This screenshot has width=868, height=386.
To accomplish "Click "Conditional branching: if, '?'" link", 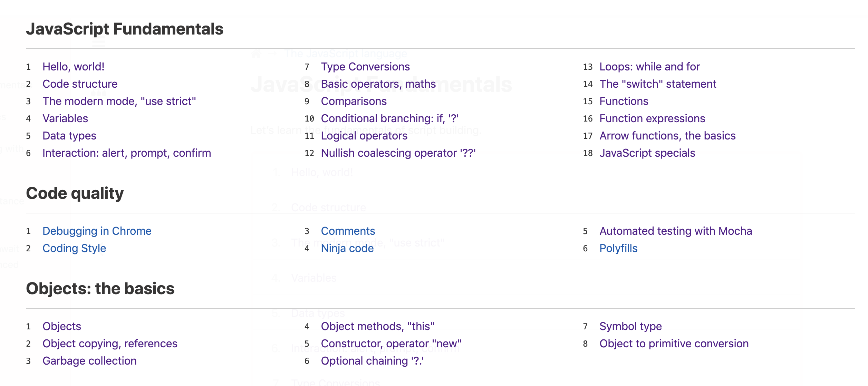I will (389, 118).
